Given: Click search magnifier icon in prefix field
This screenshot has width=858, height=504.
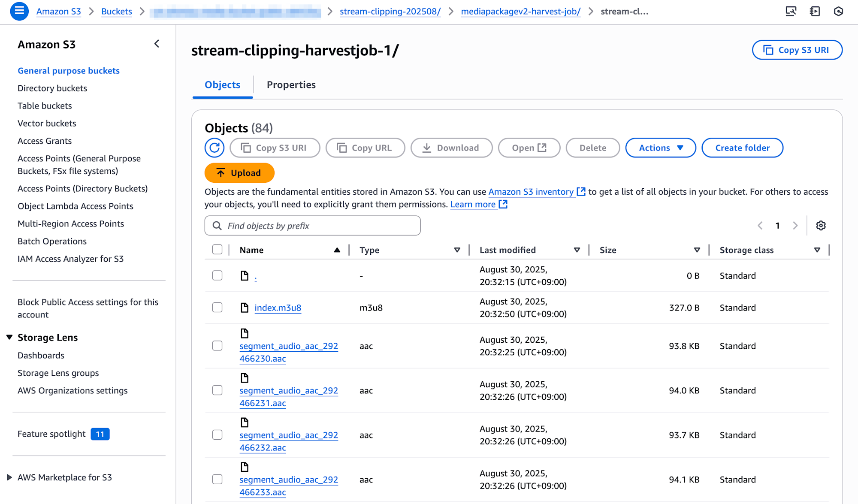Looking at the screenshot, I should pyautogui.click(x=217, y=226).
